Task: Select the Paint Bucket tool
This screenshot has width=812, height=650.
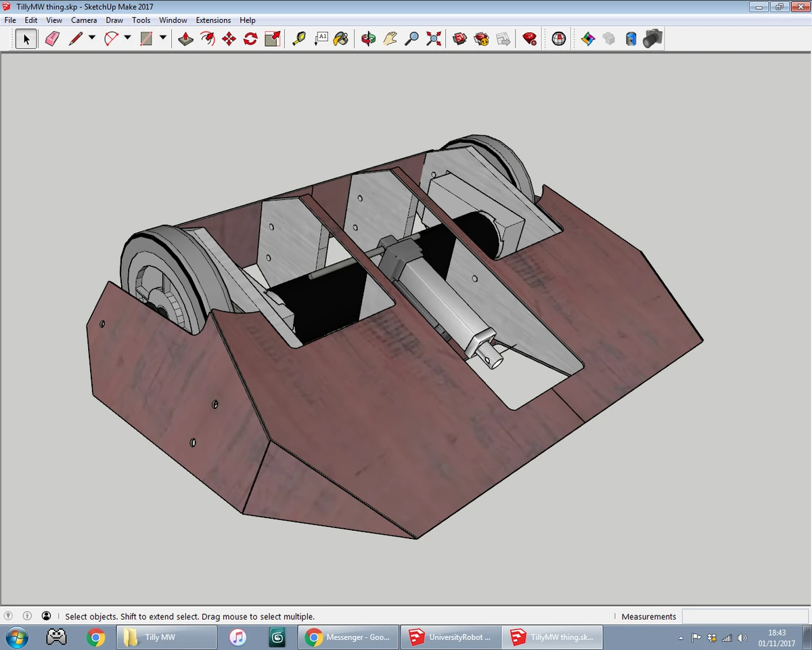Action: 342,39
